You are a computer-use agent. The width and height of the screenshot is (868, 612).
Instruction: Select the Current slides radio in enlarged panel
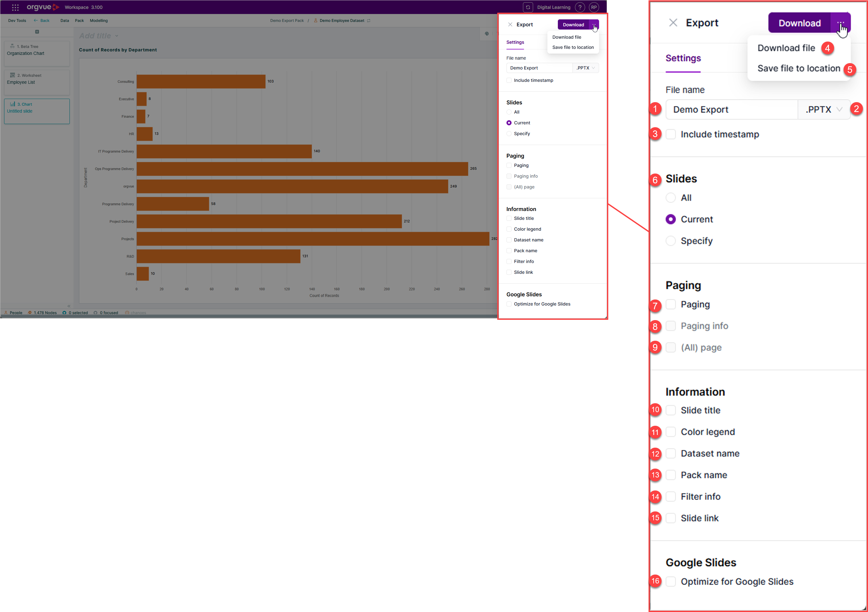click(x=671, y=219)
